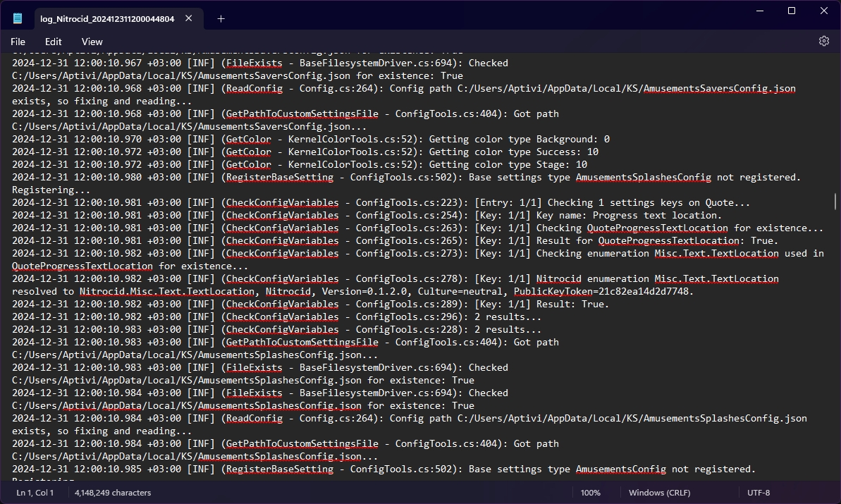The width and height of the screenshot is (841, 504).
Task: Open the Edit menu
Action: tap(54, 42)
